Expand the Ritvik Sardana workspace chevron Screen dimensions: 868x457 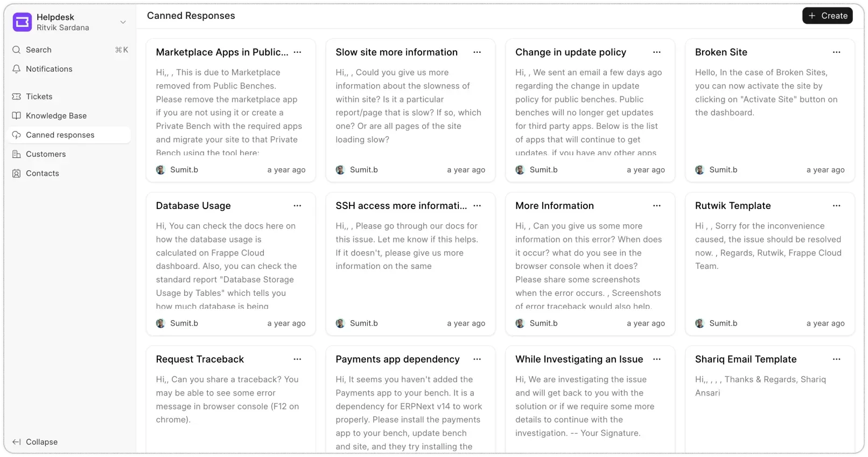pos(123,22)
